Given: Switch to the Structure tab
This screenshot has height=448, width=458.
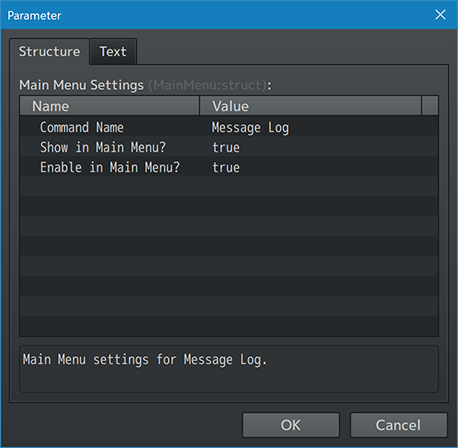Looking at the screenshot, I should (x=49, y=52).
